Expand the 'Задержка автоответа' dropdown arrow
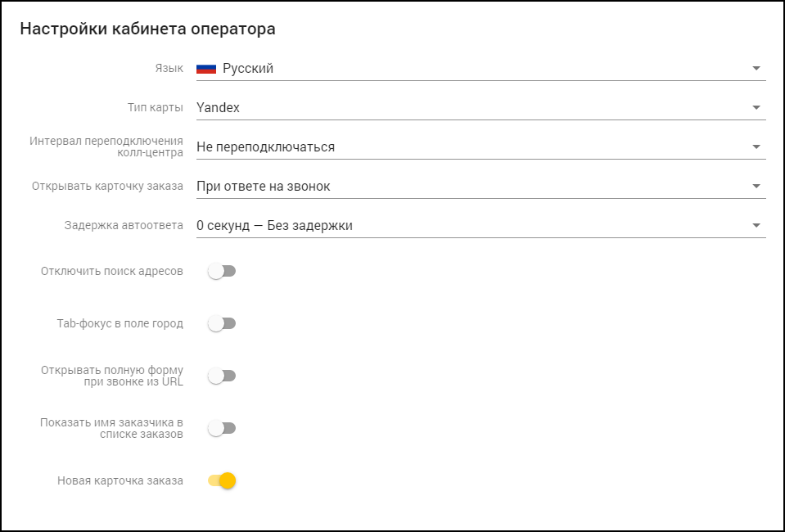This screenshot has height=532, width=785. 756,225
